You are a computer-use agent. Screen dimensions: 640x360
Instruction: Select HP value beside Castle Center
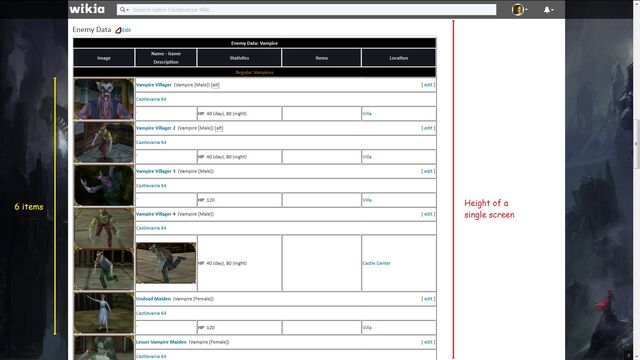(x=222, y=263)
